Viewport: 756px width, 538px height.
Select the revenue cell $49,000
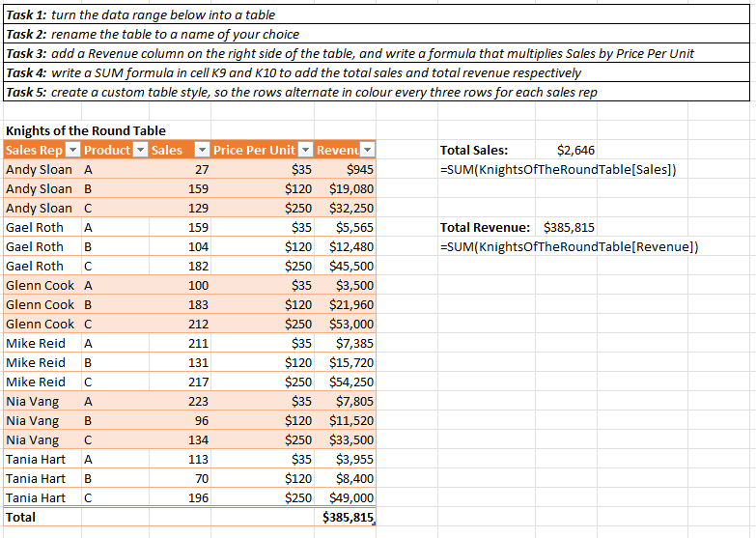pyautogui.click(x=345, y=497)
